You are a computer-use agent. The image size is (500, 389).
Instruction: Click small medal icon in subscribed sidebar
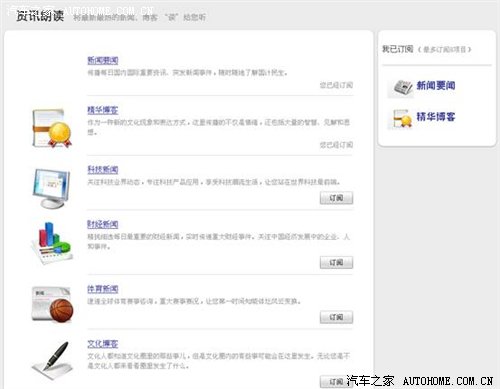point(402,119)
